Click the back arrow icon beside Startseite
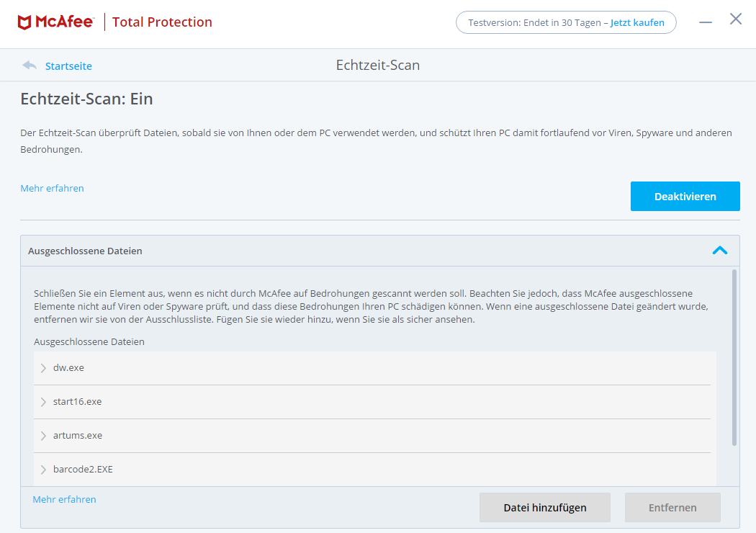Viewport: 756px width, 533px height. tap(30, 65)
